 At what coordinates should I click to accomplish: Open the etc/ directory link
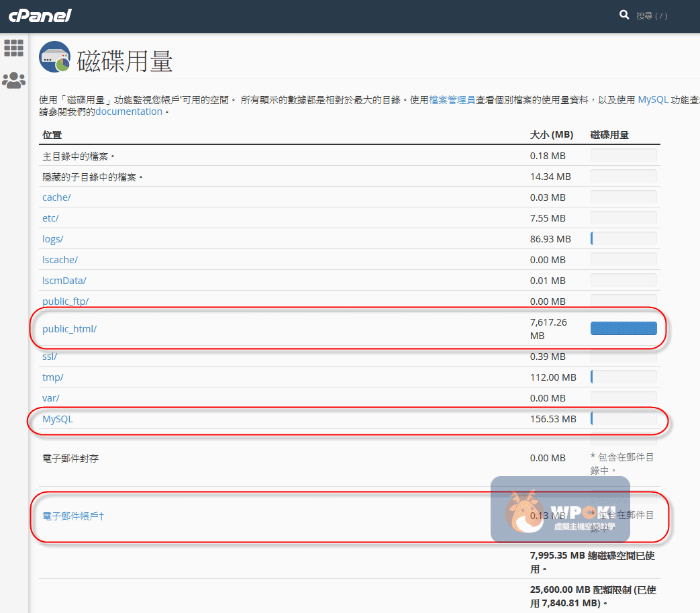[x=50, y=218]
